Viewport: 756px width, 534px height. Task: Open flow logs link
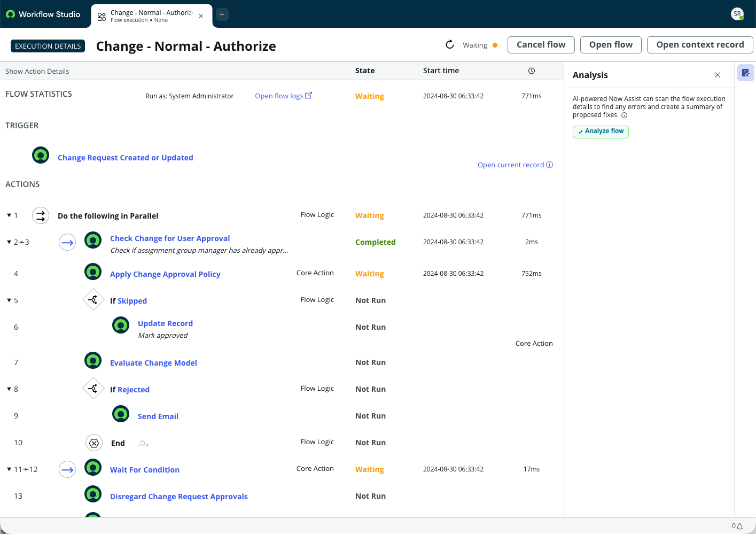283,96
